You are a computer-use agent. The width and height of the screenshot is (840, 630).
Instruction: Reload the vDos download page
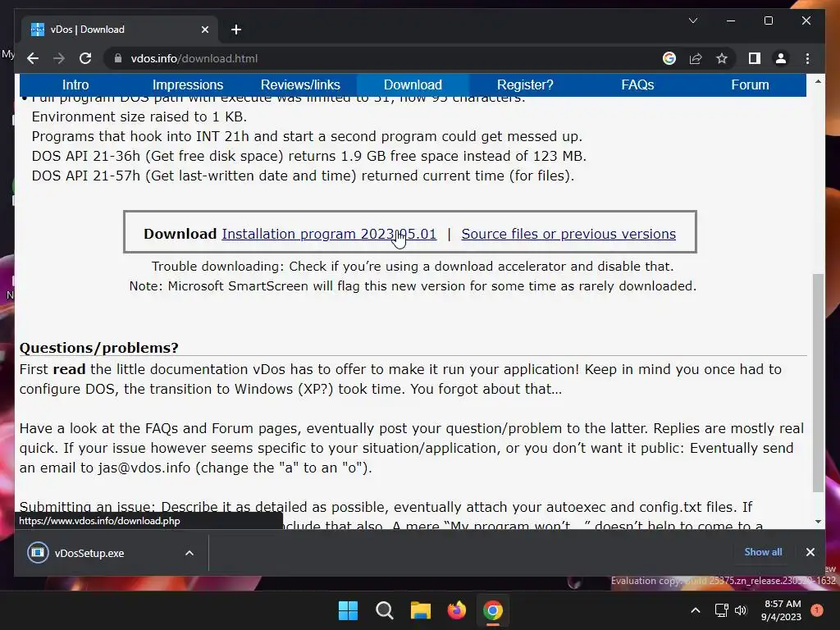(85, 58)
